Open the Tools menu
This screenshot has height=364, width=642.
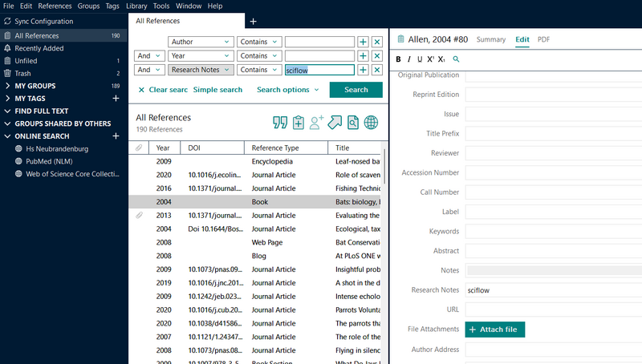click(161, 6)
